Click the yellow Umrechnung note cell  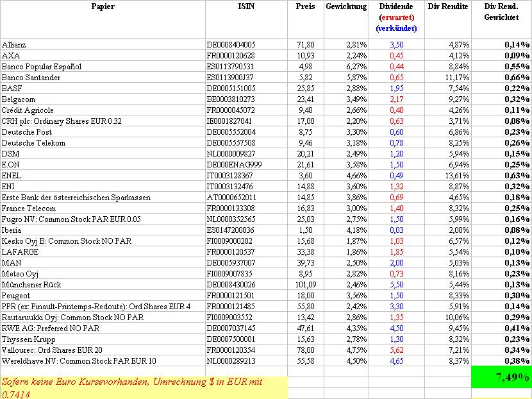tap(144, 388)
